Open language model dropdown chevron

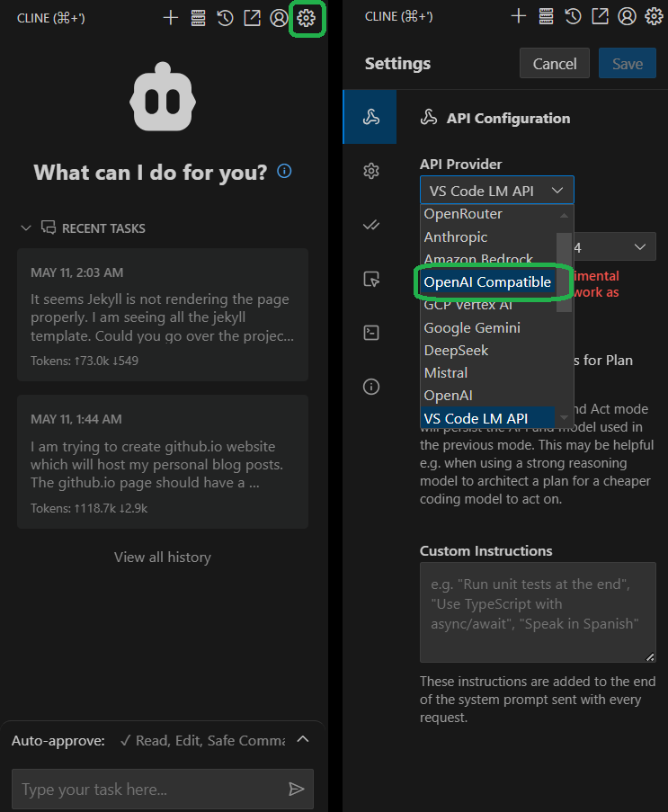tap(640, 247)
